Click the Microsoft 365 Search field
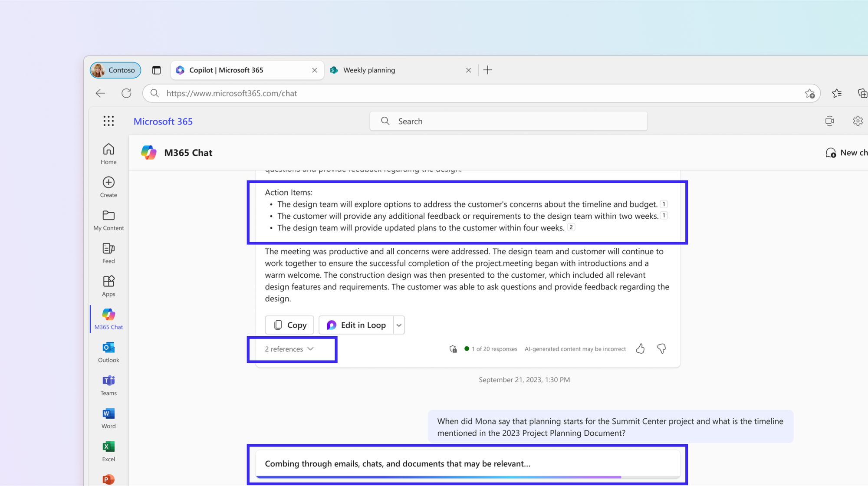Viewport: 868px width, 486px height. pyautogui.click(x=508, y=121)
